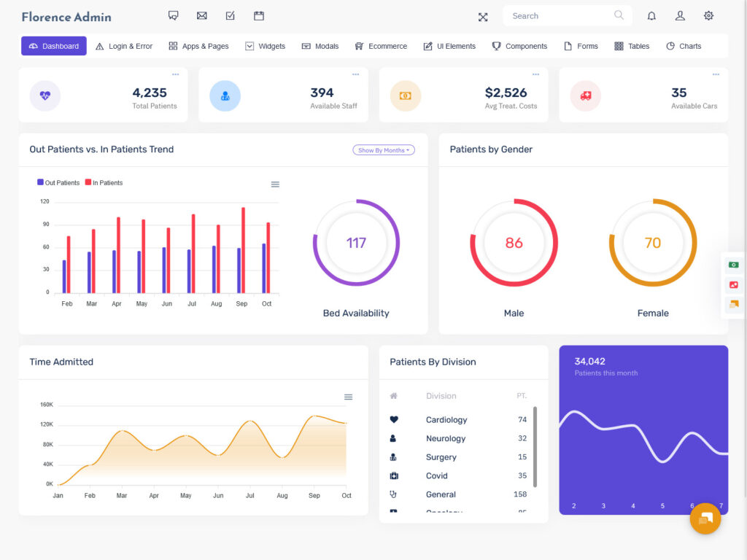Open the notifications bell icon
This screenshot has width=747, height=560.
[x=651, y=16]
